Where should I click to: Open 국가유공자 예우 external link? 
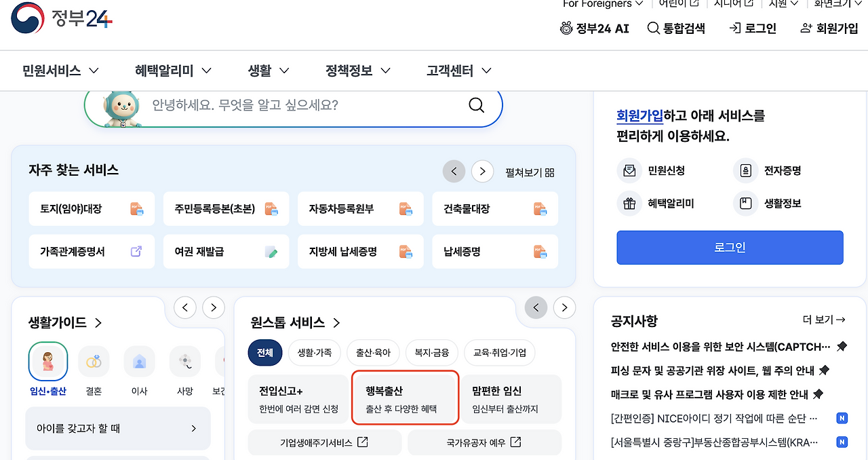(484, 442)
